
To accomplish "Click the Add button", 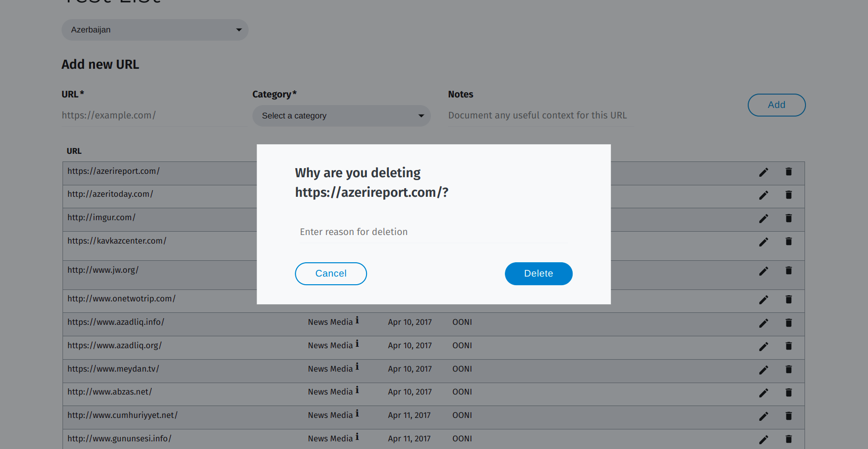I will (776, 105).
